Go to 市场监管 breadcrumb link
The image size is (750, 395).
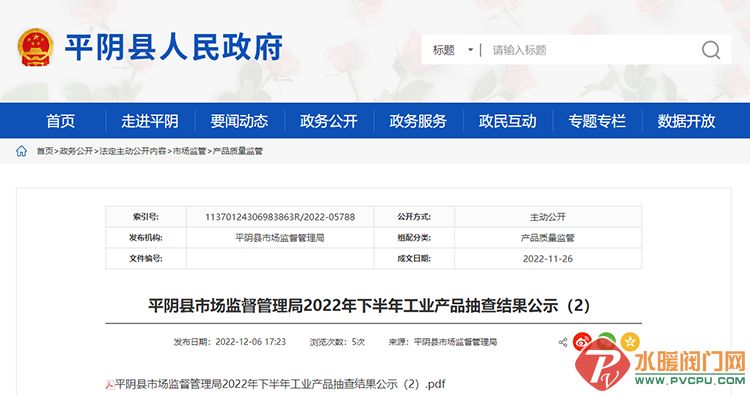coord(189,151)
